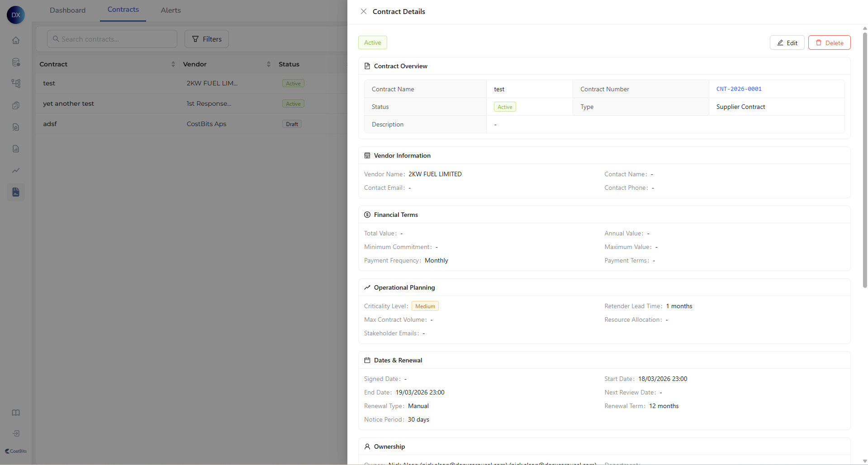Click the trend line chart sidebar icon

coord(16,170)
